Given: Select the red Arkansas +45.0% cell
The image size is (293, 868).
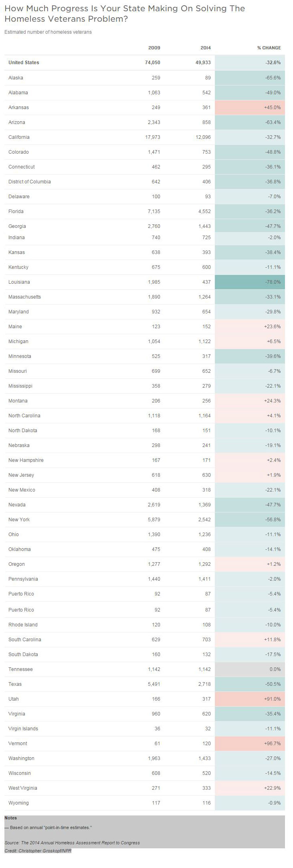Looking at the screenshot, I should [250, 108].
